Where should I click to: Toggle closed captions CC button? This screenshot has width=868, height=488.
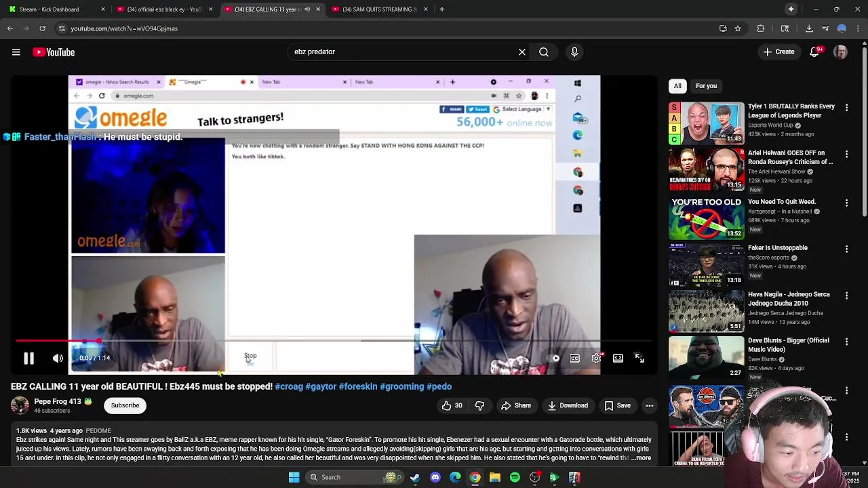(x=574, y=358)
